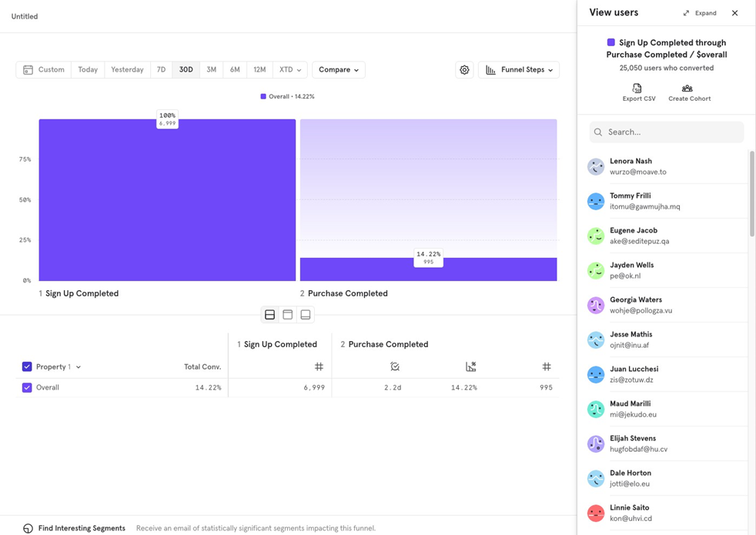Click the Export CSV icon

[x=637, y=89]
